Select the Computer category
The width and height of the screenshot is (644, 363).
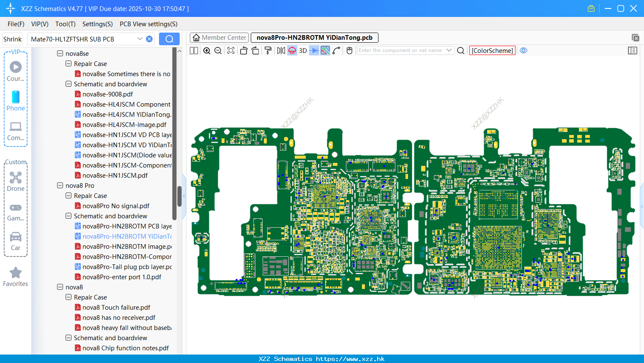click(16, 131)
